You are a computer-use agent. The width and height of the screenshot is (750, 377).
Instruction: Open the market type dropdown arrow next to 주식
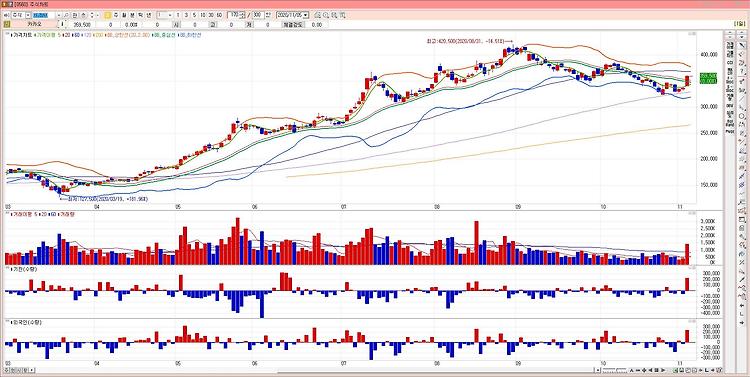tap(28, 15)
